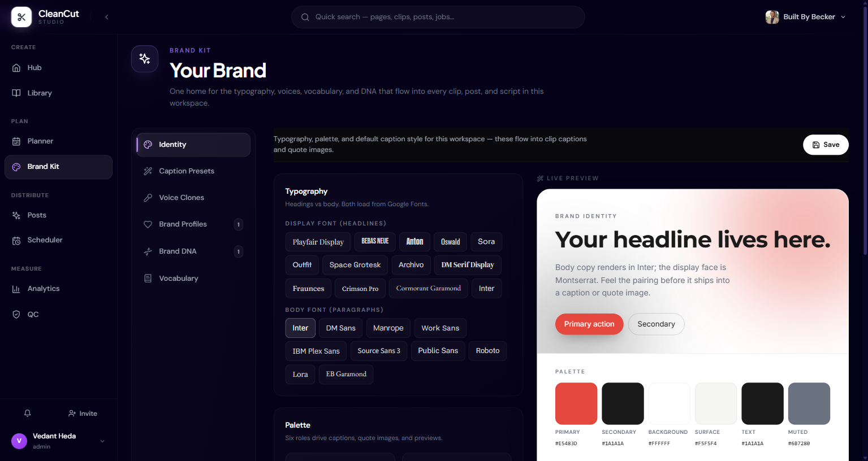Save the brand identity settings
The width and height of the screenshot is (868, 461).
(826, 145)
